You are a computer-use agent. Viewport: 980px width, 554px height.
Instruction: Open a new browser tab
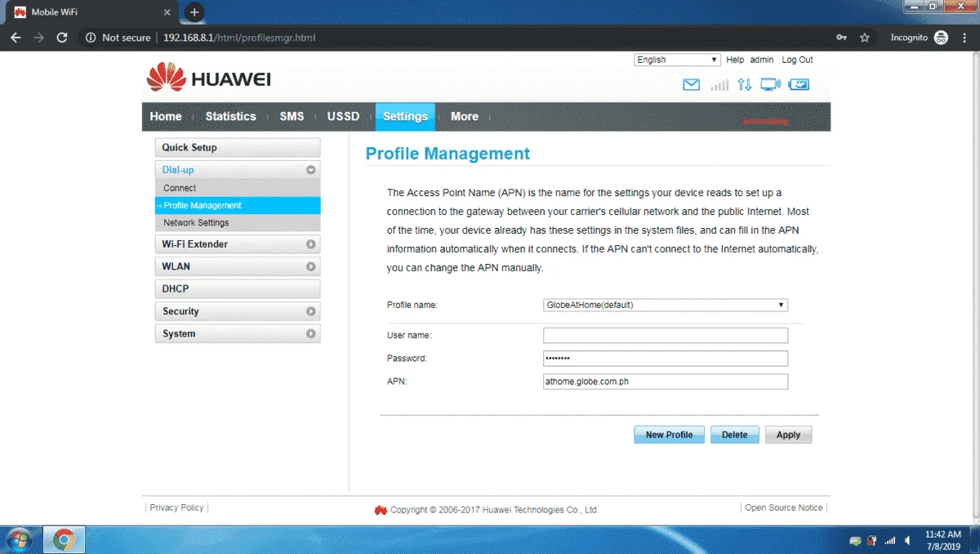[x=194, y=12]
